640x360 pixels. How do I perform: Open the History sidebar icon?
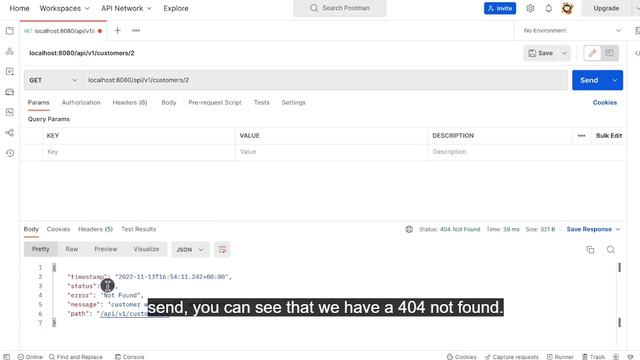tap(10, 153)
